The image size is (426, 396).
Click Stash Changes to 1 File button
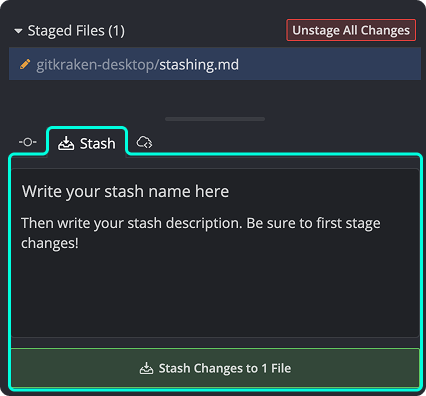point(215,368)
